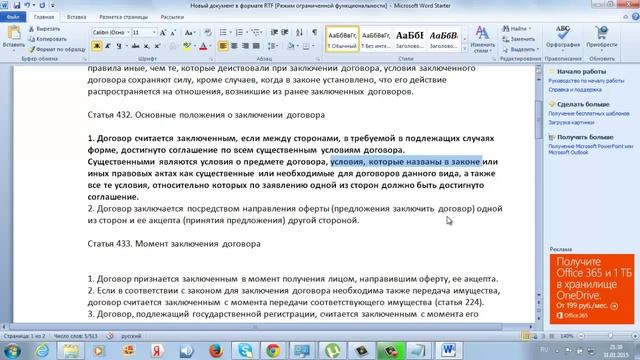This screenshot has width=640, height=360.
Task: Open the font name Calibri dropdown
Action: coord(128,33)
